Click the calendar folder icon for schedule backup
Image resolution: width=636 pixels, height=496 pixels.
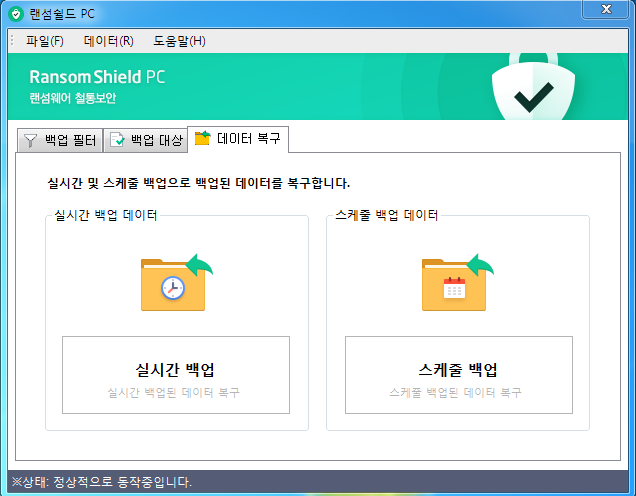click(458, 282)
